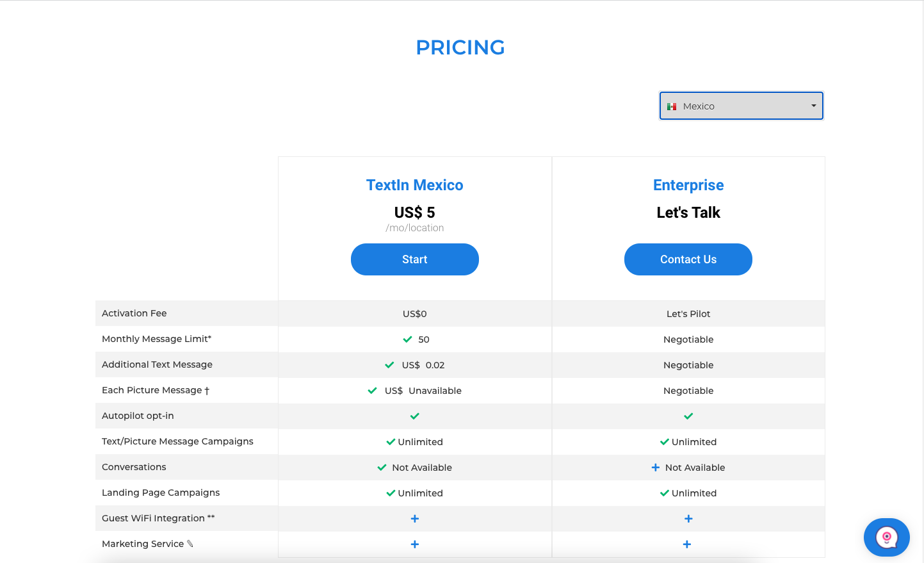Click Negotiable in the Additional Text Message row
The image size is (924, 563).
[x=688, y=365]
